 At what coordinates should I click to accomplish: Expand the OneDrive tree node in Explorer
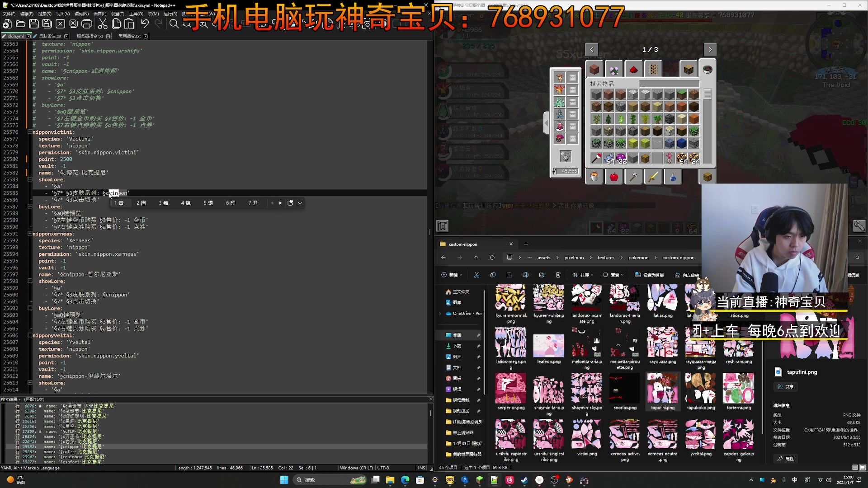point(440,313)
